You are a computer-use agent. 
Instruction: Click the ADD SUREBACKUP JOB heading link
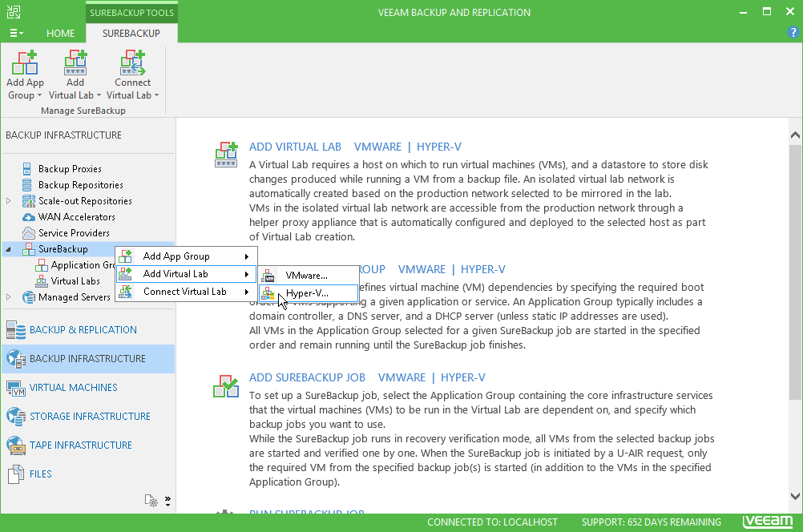(307, 378)
